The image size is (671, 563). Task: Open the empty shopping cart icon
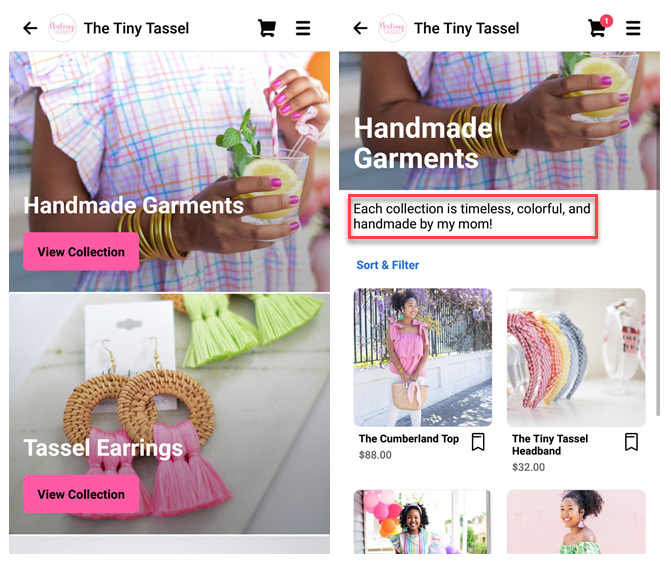tap(267, 28)
